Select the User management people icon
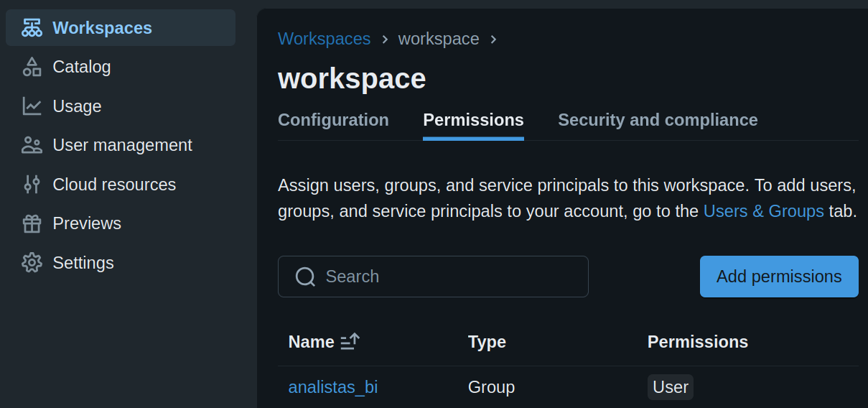Screen dimensions: 868x408 32,145
